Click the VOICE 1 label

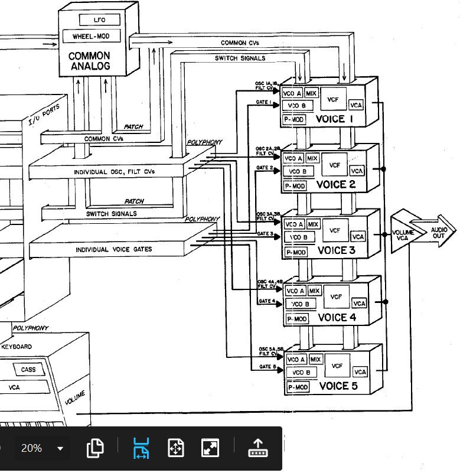click(334, 119)
